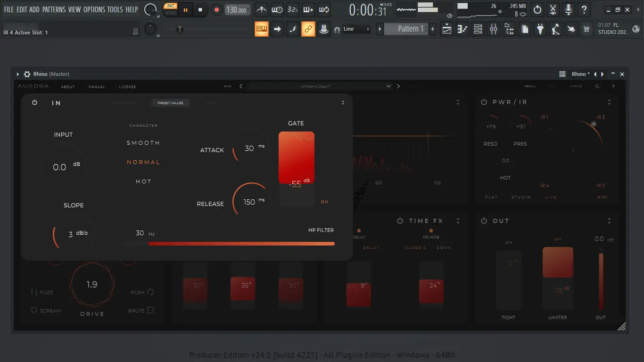
Task: Open the piano roll view
Action: 462,29
